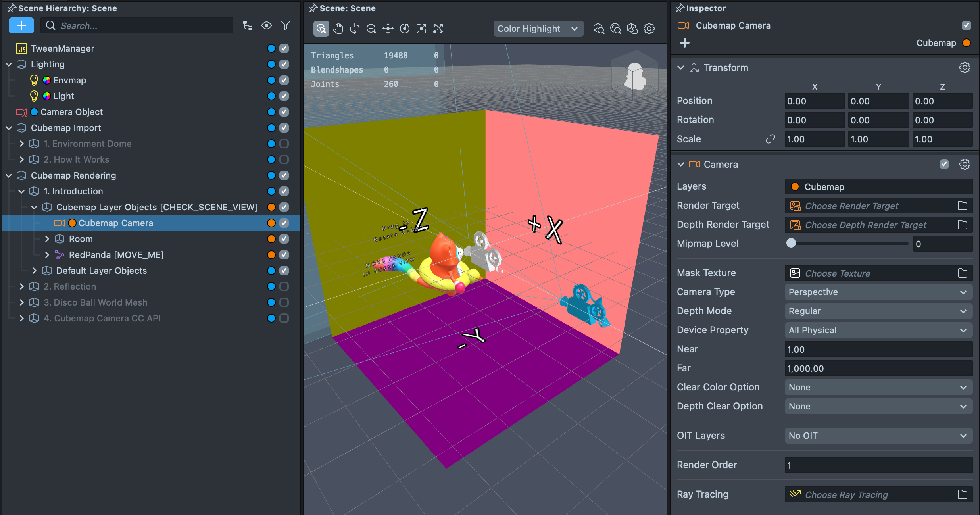Click the scale link proportions icon

(770, 139)
